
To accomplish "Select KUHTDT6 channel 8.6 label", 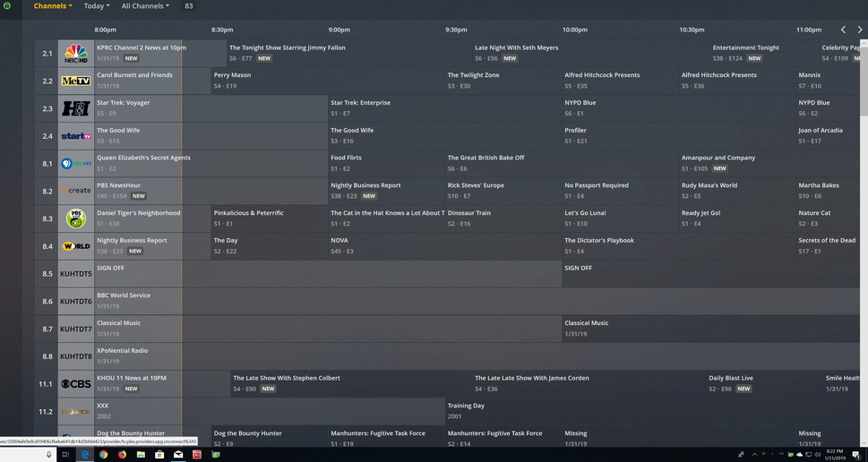I will (76, 302).
